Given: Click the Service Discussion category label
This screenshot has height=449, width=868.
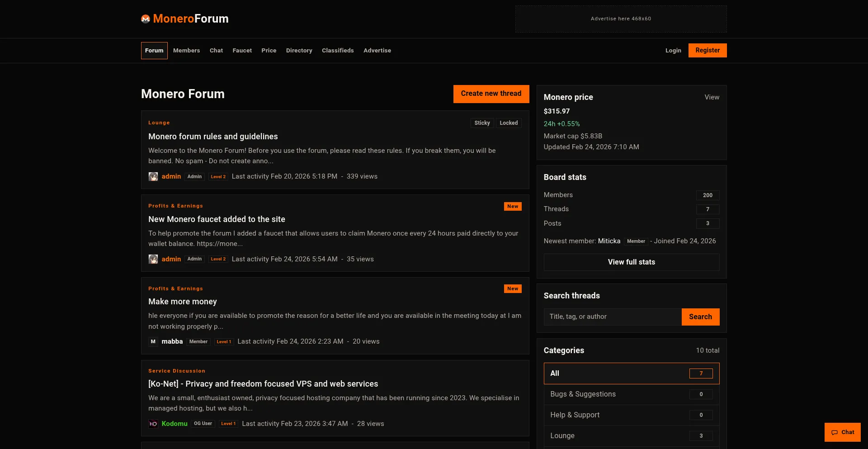Looking at the screenshot, I should click(x=177, y=371).
